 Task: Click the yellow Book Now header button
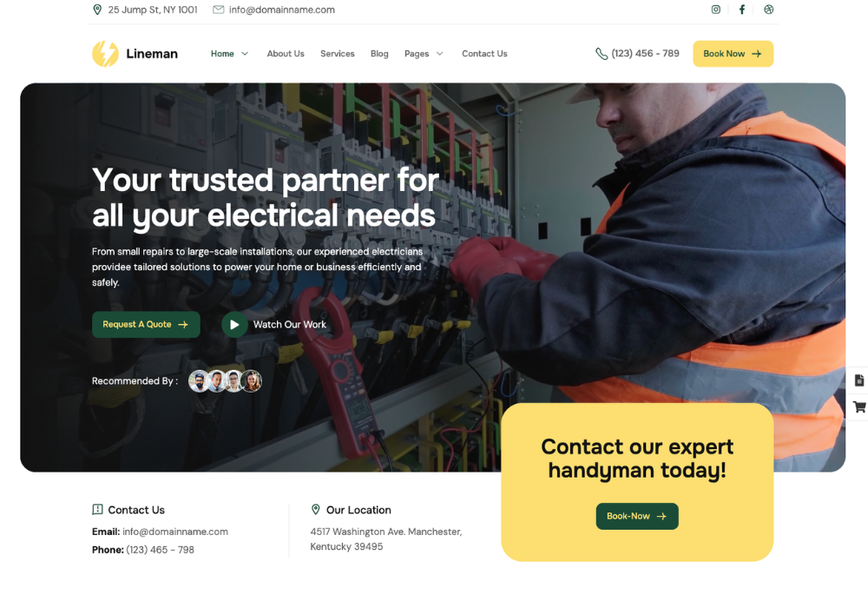point(733,54)
